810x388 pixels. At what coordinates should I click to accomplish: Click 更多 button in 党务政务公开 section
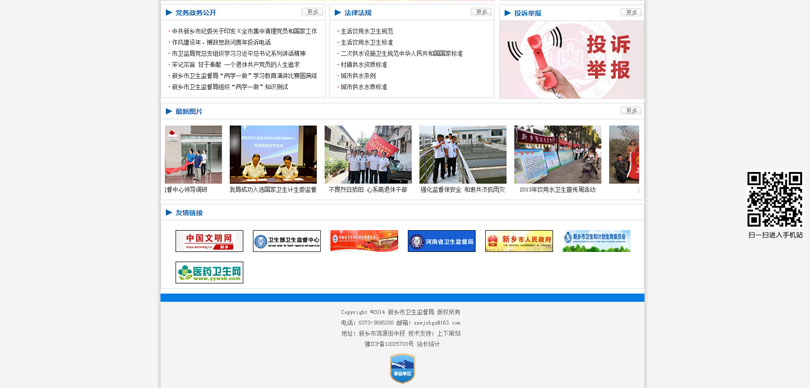pyautogui.click(x=312, y=12)
